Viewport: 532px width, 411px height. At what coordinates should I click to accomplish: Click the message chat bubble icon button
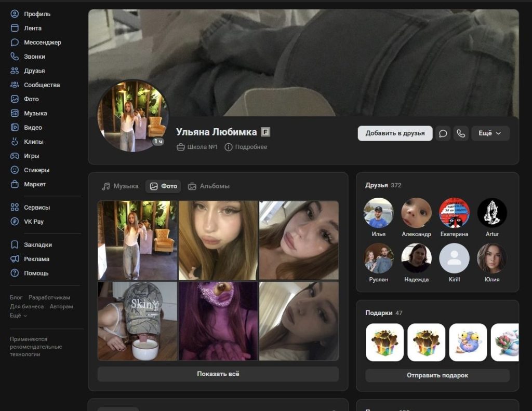(x=443, y=133)
